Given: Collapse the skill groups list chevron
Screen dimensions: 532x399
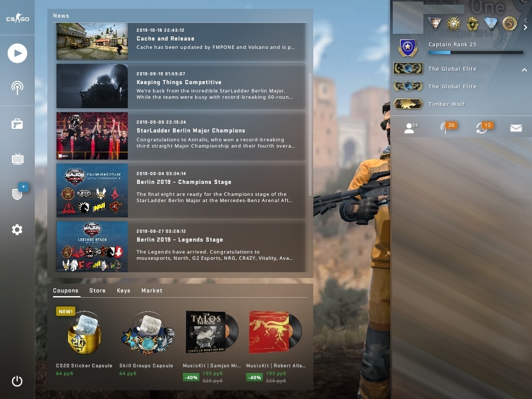Looking at the screenshot, I should pyautogui.click(x=524, y=70).
